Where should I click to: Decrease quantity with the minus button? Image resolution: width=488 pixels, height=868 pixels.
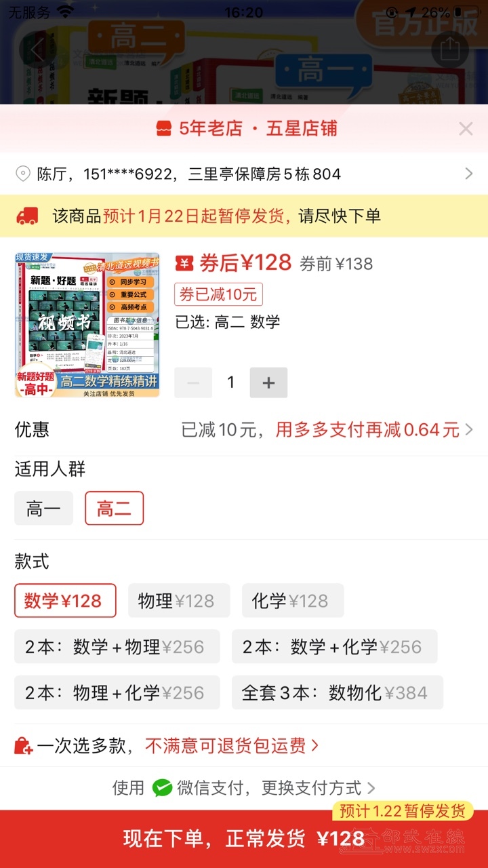pyautogui.click(x=193, y=382)
